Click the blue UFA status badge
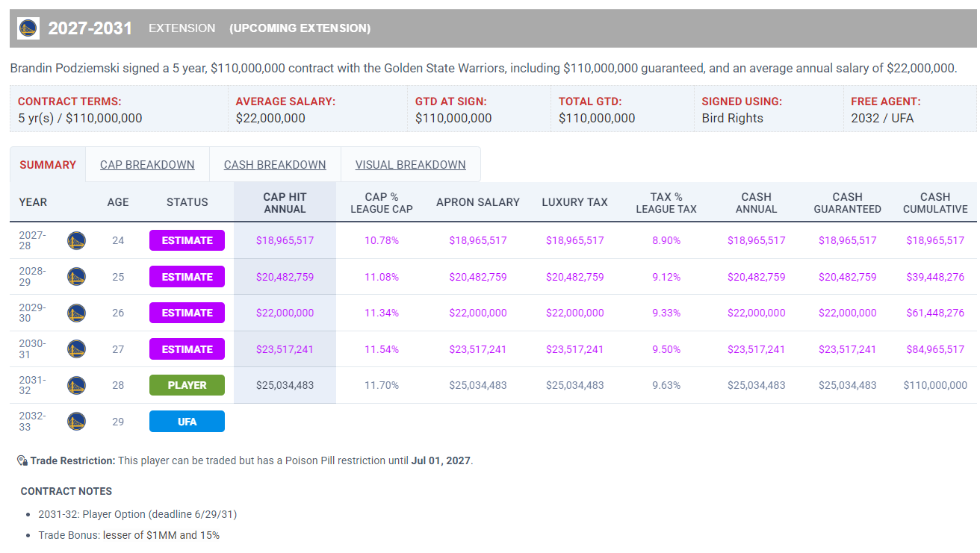 [187, 422]
